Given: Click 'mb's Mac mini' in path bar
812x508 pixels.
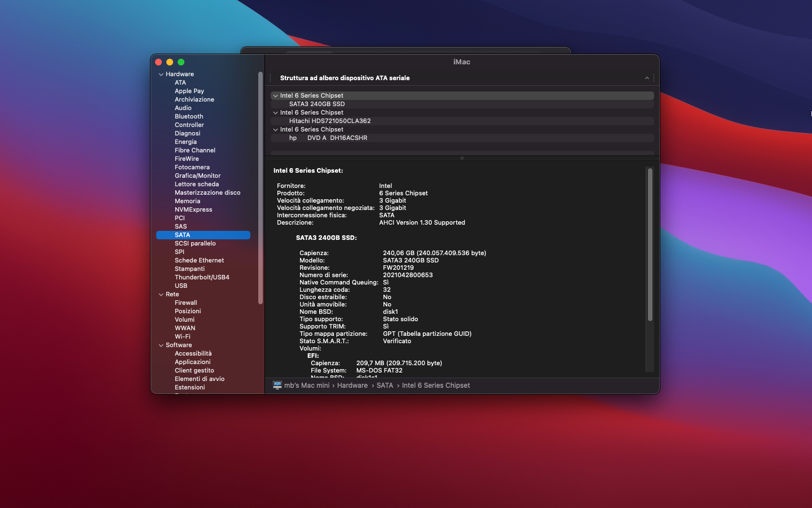Looking at the screenshot, I should [x=307, y=386].
